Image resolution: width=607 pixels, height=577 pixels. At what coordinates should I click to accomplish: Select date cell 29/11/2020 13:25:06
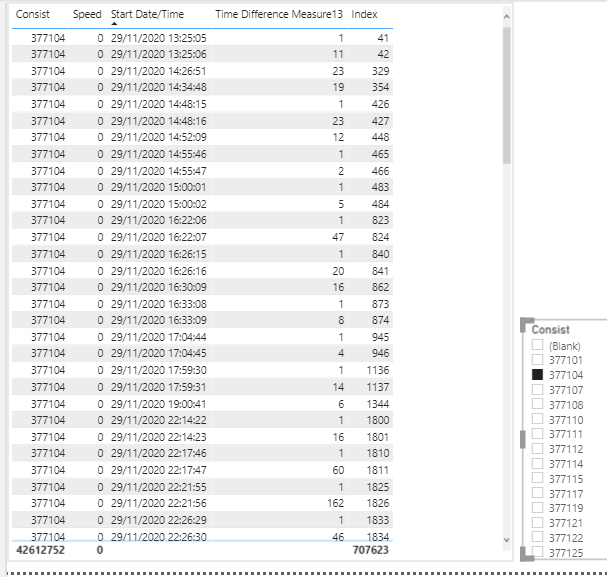tap(159, 54)
